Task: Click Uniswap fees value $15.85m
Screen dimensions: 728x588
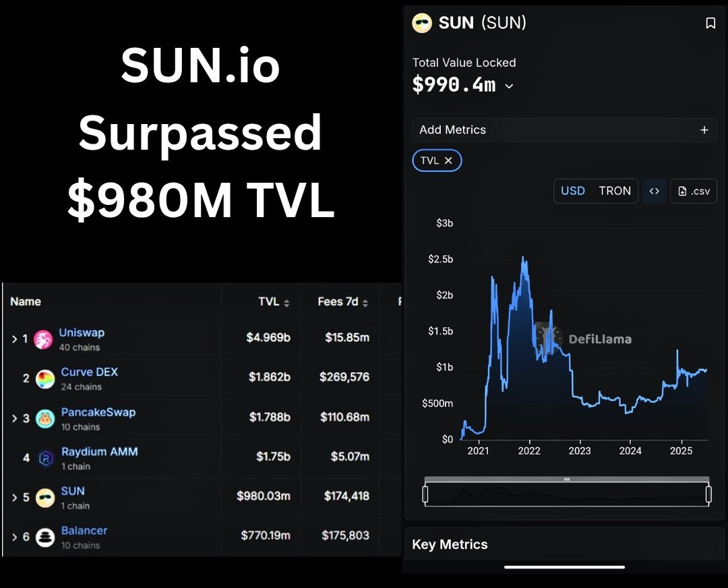Action: (347, 338)
